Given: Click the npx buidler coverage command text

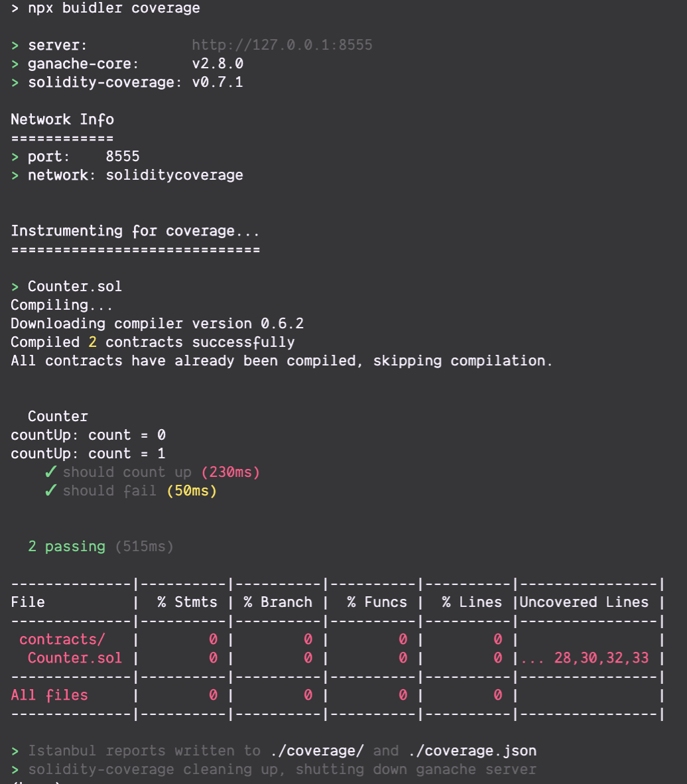Looking at the screenshot, I should coord(114,8).
